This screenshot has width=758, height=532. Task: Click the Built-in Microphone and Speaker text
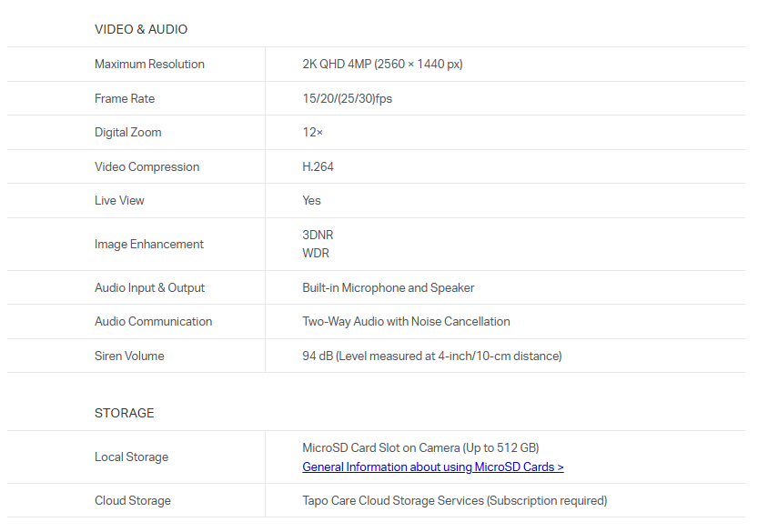tap(388, 287)
